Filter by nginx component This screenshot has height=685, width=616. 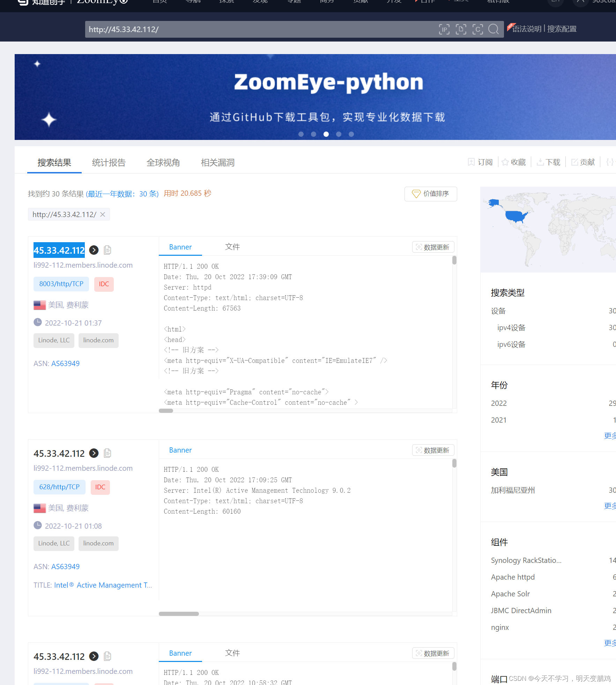[500, 627]
